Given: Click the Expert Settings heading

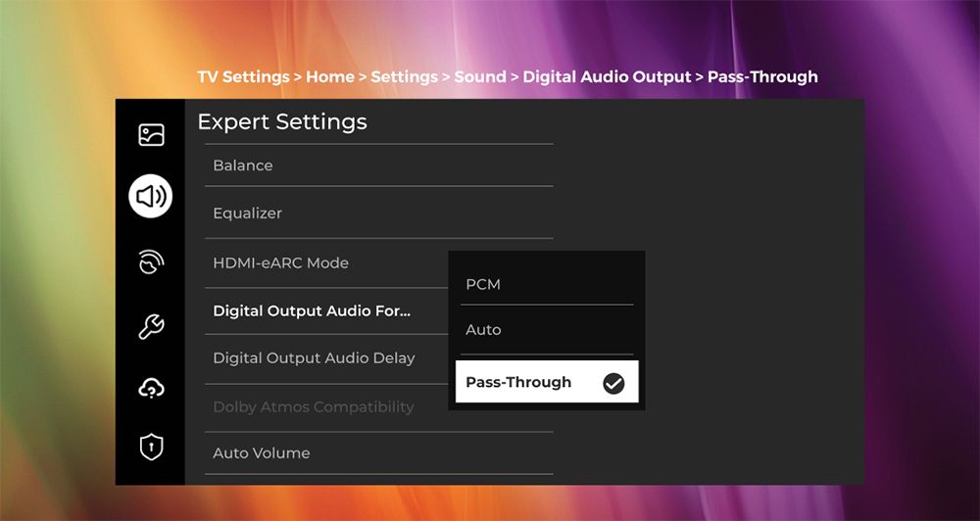Looking at the screenshot, I should [x=282, y=121].
